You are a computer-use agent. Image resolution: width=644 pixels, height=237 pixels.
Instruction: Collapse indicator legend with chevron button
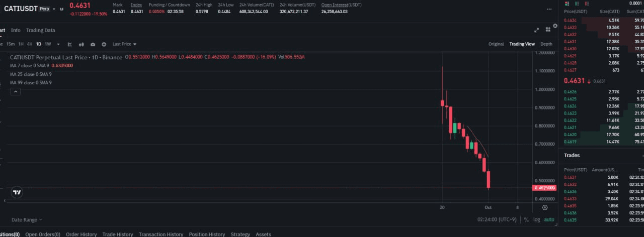[x=15, y=91]
